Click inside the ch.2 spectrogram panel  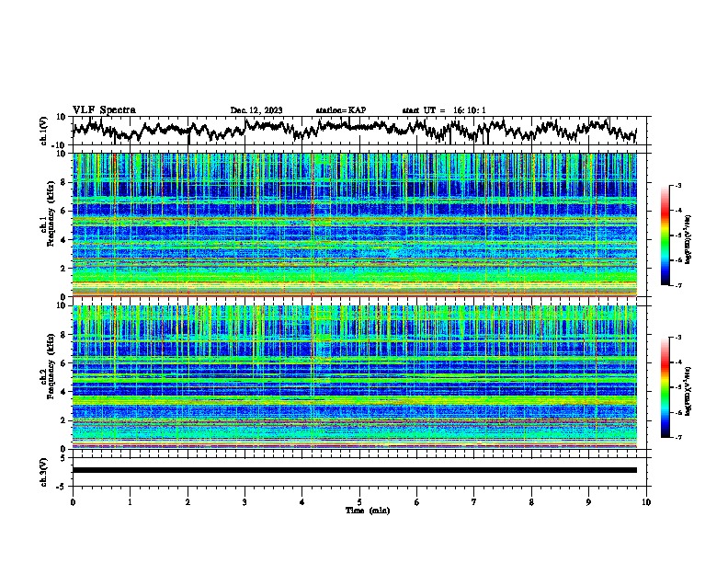355,377
